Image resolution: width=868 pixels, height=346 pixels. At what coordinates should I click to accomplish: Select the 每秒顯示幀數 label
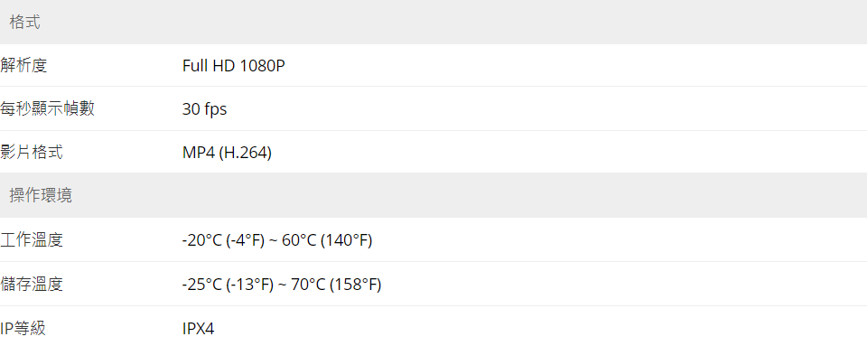47,109
